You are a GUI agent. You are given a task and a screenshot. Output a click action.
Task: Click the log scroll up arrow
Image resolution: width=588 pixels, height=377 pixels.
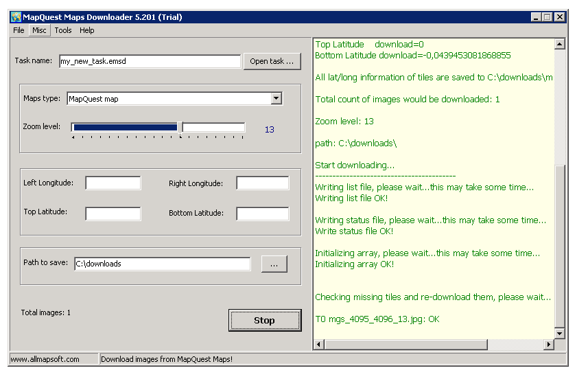[x=559, y=45]
